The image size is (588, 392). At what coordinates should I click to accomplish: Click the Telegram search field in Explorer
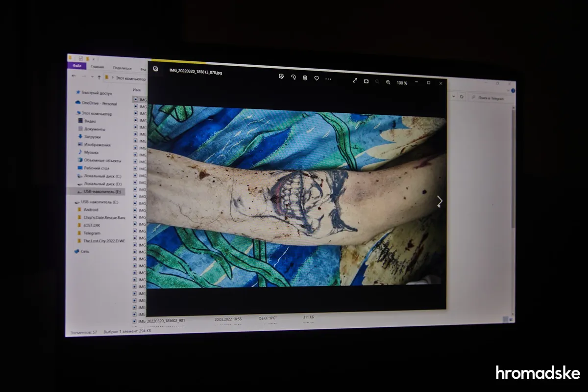[490, 99]
